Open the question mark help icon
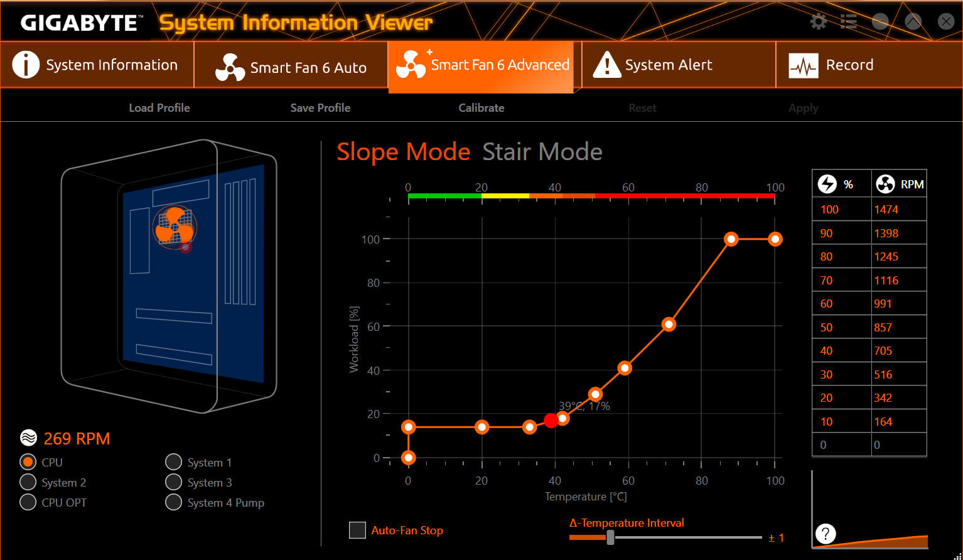The width and height of the screenshot is (963, 560). (x=826, y=534)
